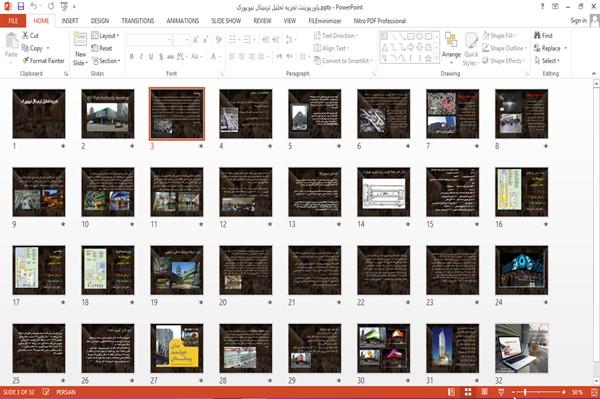Open the font name combo box

coord(150,39)
